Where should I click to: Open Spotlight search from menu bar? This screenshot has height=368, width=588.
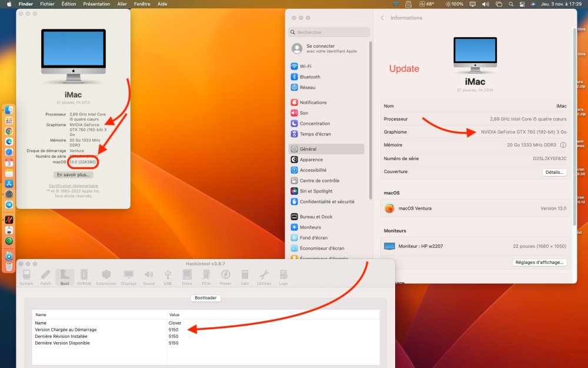[511, 4]
